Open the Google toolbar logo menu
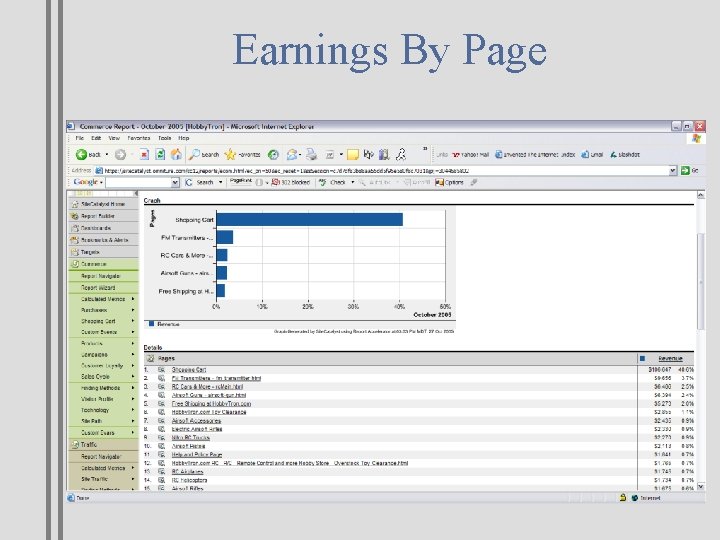Viewport: 720px width, 540px height. pyautogui.click(x=88, y=182)
